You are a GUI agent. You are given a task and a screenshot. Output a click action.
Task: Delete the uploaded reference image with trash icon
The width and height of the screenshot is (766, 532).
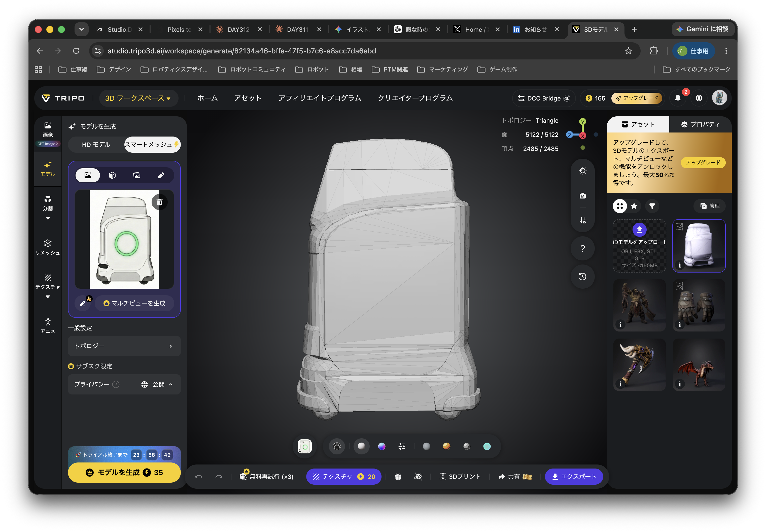(160, 202)
